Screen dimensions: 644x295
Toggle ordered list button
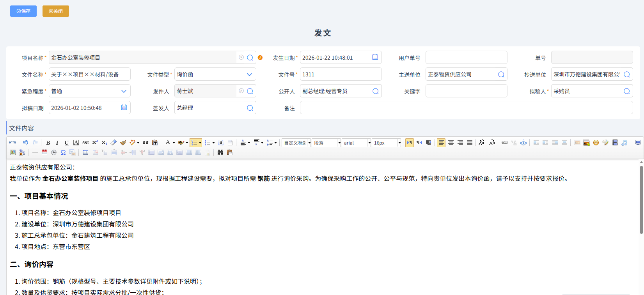pyautogui.click(x=194, y=143)
